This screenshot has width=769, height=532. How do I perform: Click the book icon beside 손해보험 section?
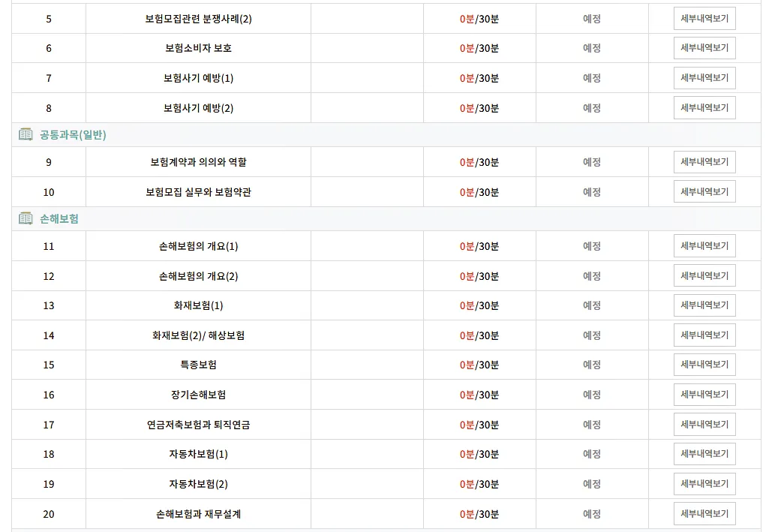(x=23, y=219)
